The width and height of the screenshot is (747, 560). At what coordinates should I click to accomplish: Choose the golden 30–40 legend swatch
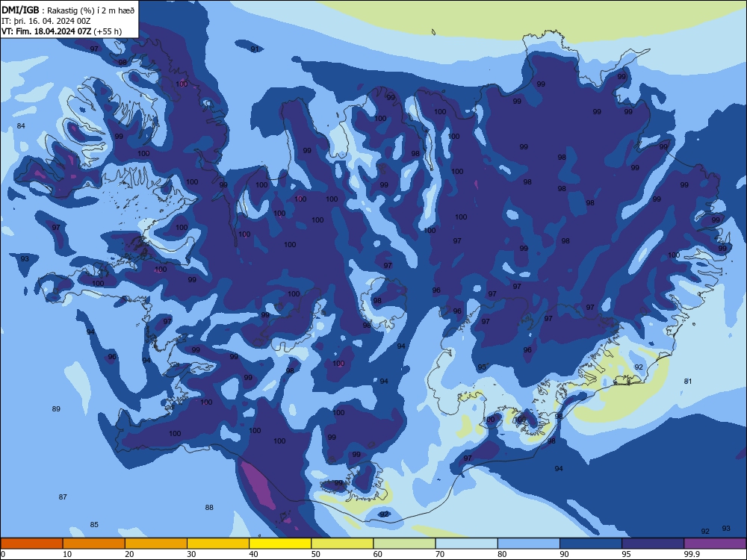point(218,544)
